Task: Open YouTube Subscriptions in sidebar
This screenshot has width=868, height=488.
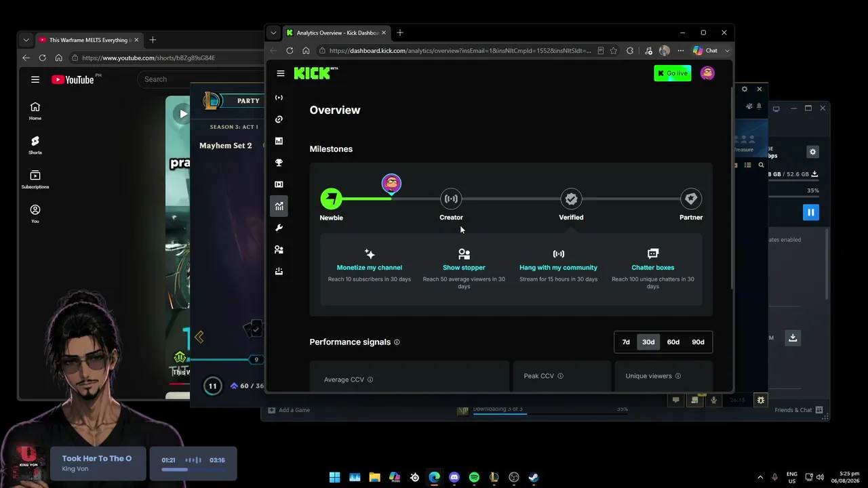Action: click(x=35, y=179)
